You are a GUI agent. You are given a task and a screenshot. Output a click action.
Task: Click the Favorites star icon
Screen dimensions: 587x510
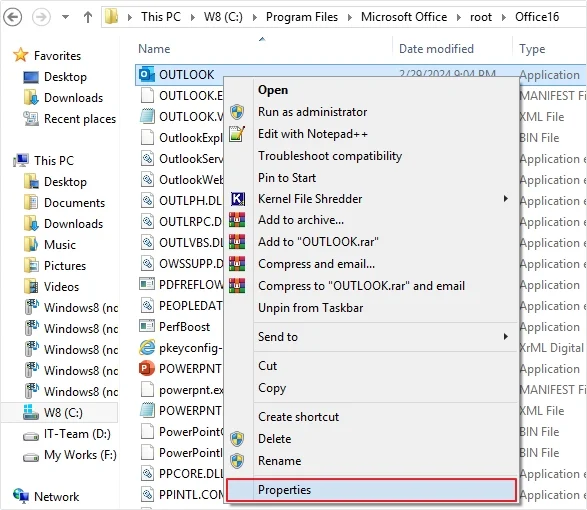coord(21,55)
